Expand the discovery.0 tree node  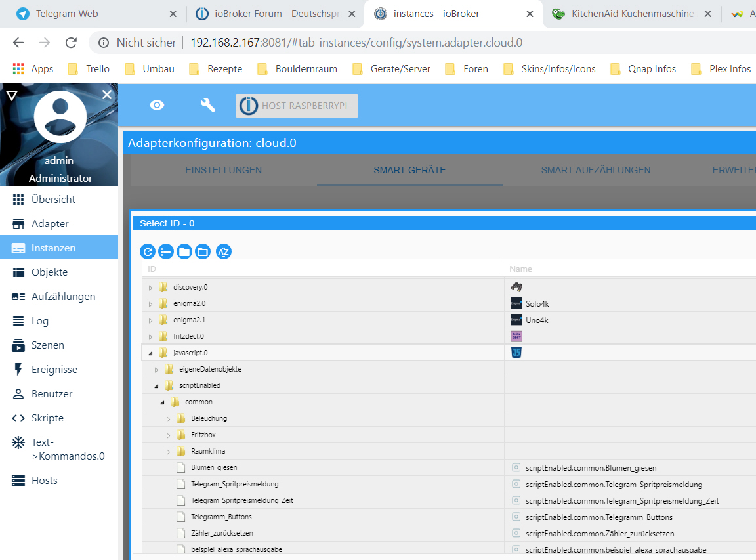[150, 288]
